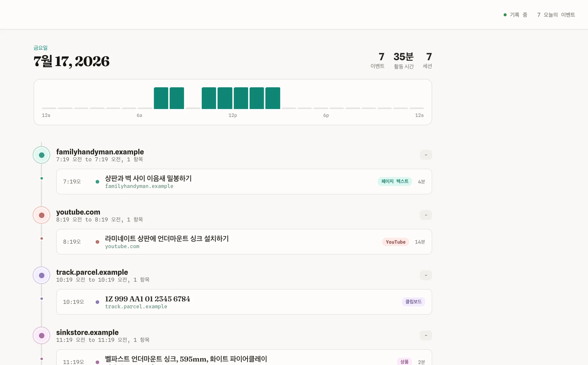Collapse the youtube.com session group
This screenshot has height=365, width=588.
click(x=426, y=215)
